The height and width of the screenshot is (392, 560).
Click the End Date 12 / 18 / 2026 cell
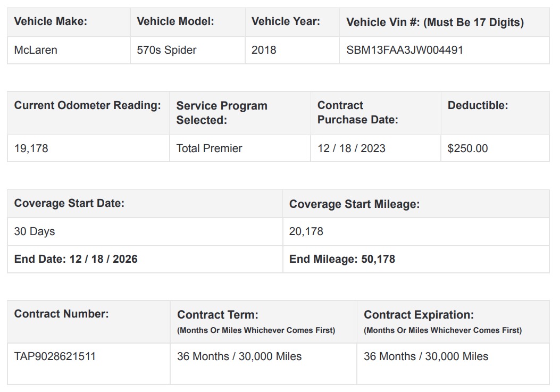(76, 259)
